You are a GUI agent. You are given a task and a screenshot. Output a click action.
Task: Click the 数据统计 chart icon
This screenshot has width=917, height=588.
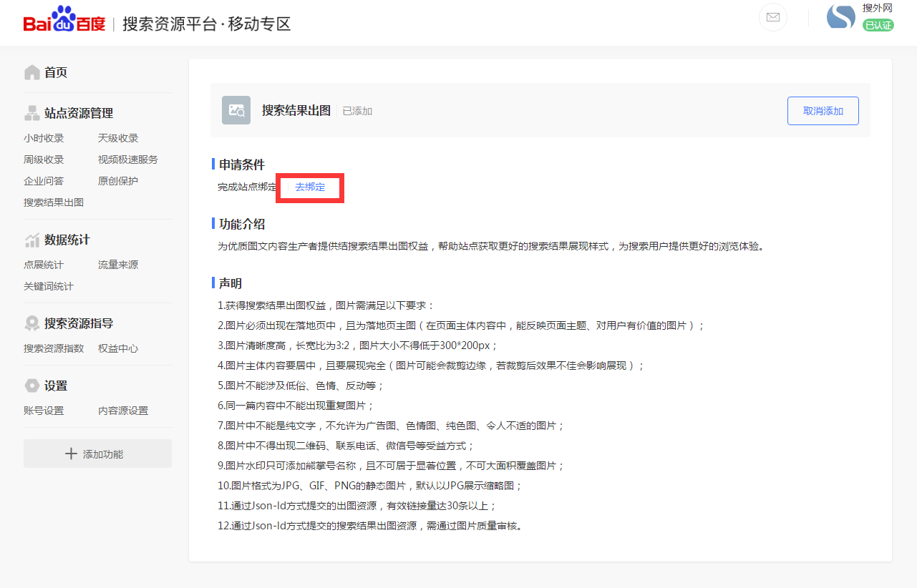32,240
